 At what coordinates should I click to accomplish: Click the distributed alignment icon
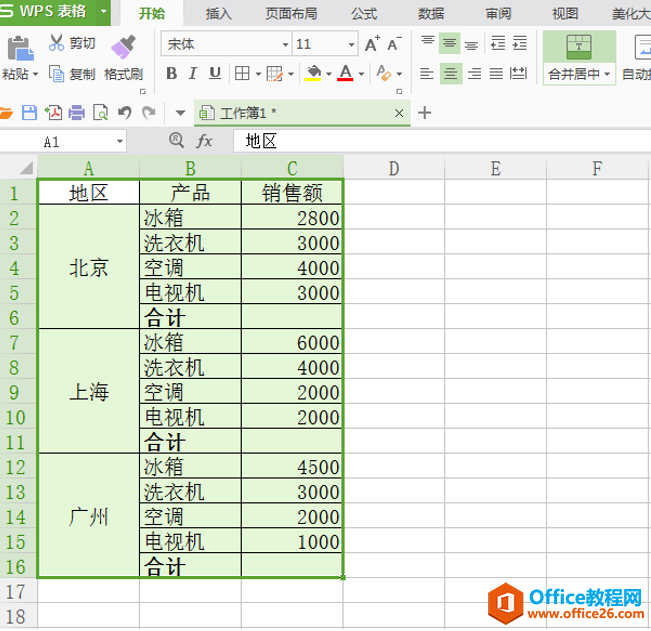pos(519,74)
